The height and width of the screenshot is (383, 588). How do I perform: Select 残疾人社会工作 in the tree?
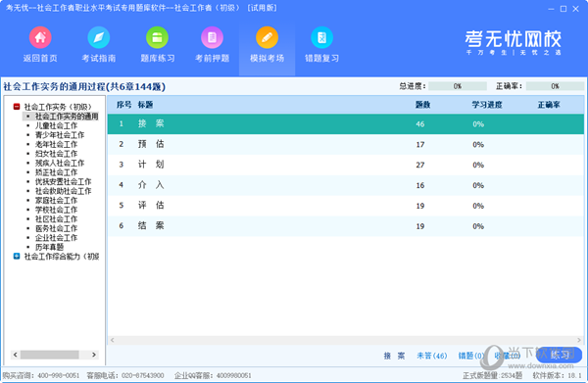60,163
